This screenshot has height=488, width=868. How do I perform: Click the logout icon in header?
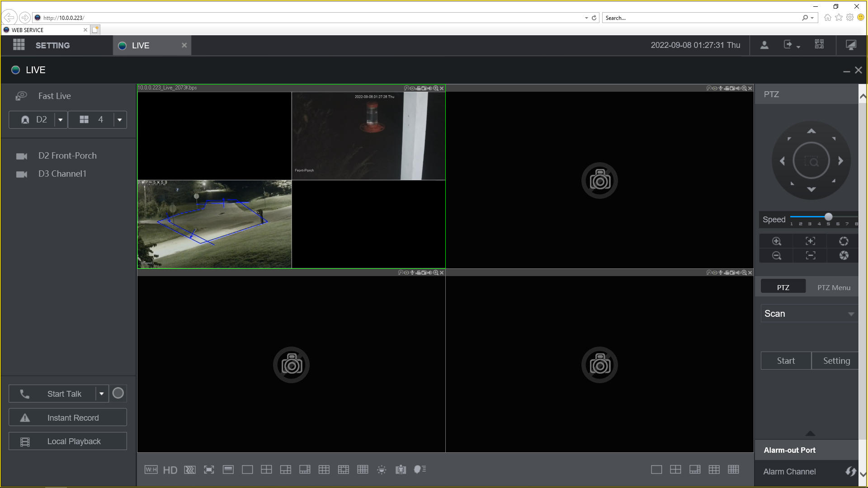point(788,45)
